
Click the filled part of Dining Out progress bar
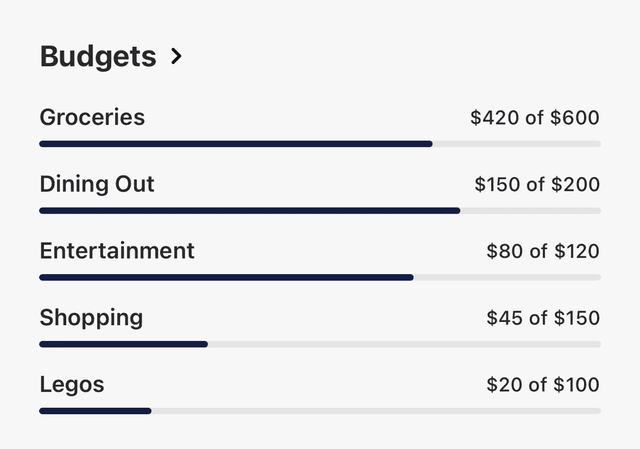tap(250, 210)
